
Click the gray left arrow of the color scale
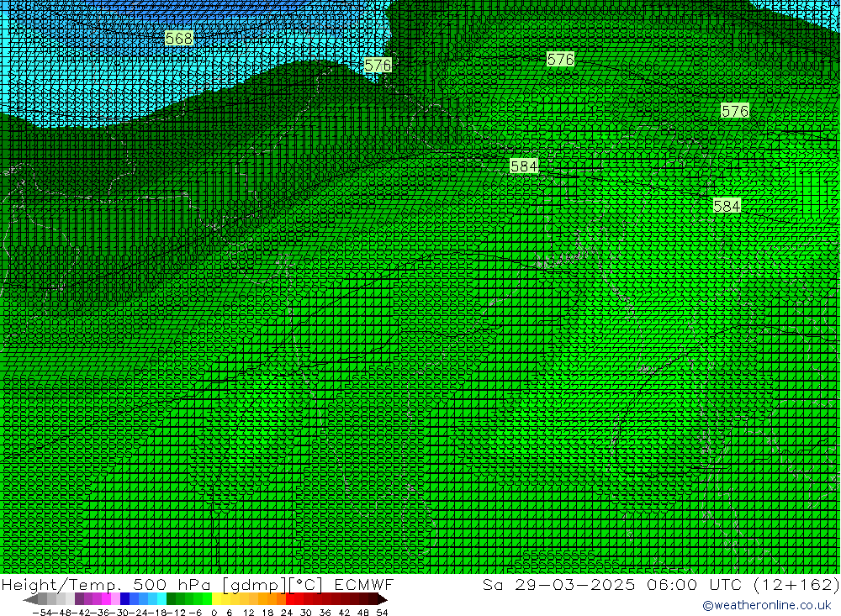tap(30, 599)
